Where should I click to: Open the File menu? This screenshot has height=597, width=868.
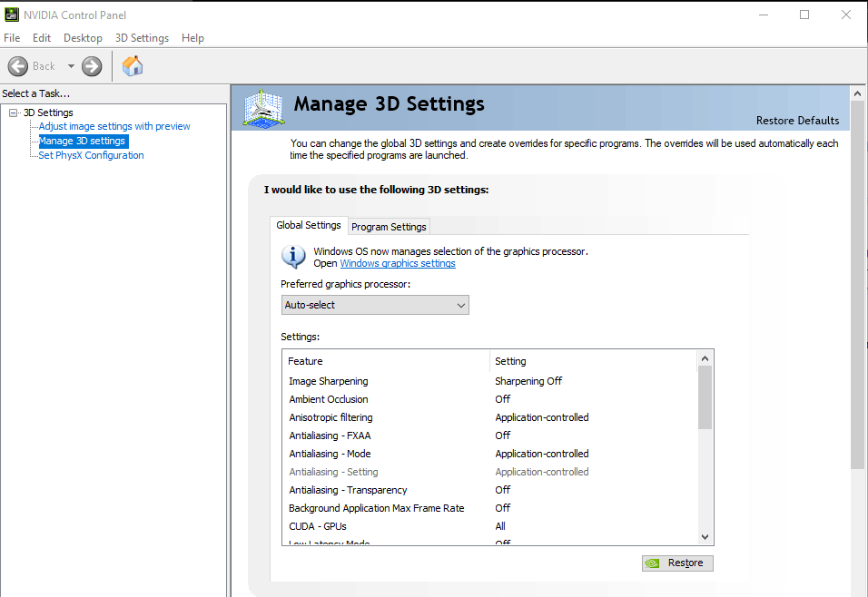[x=12, y=37]
